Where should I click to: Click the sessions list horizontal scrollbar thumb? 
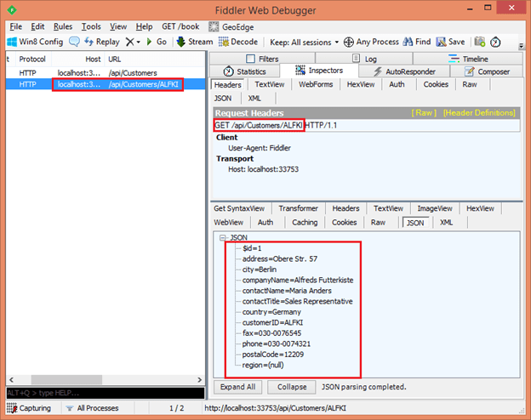coord(66,380)
